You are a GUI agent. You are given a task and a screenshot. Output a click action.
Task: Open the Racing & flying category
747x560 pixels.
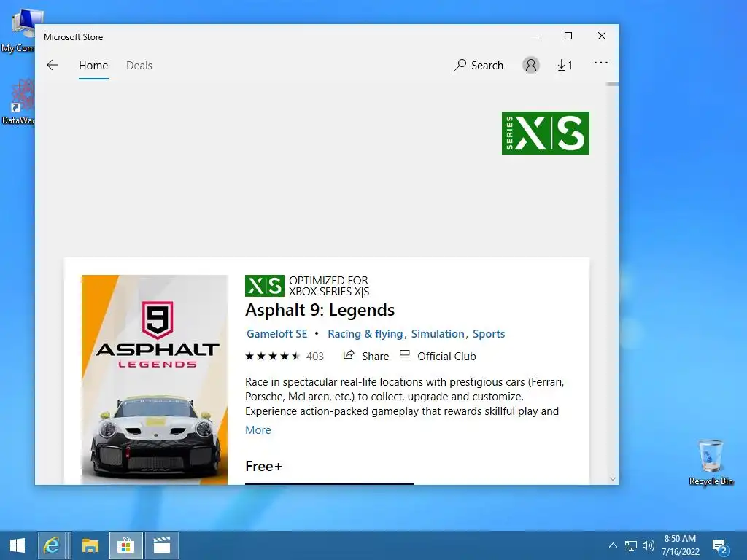point(365,334)
